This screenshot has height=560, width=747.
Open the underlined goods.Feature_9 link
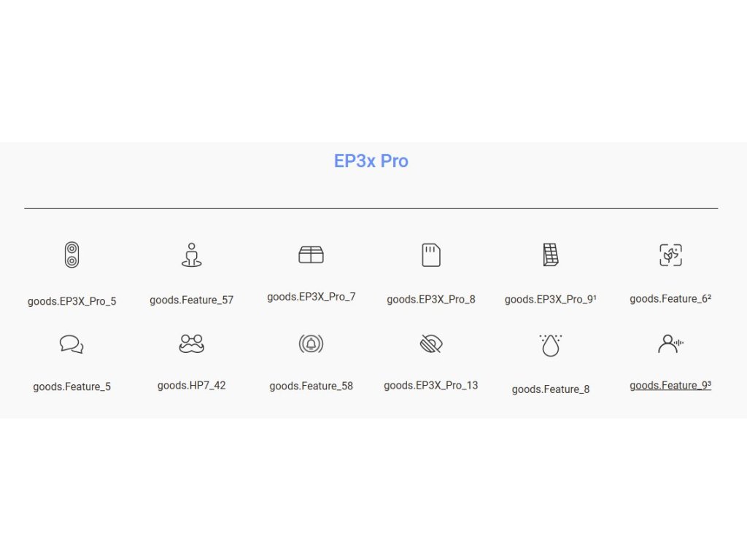click(x=670, y=385)
